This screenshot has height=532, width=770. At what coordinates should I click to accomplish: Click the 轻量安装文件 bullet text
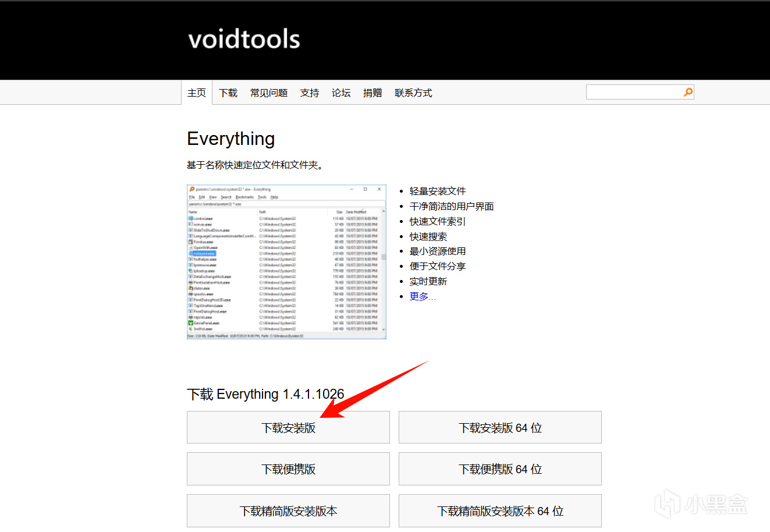[438, 191]
